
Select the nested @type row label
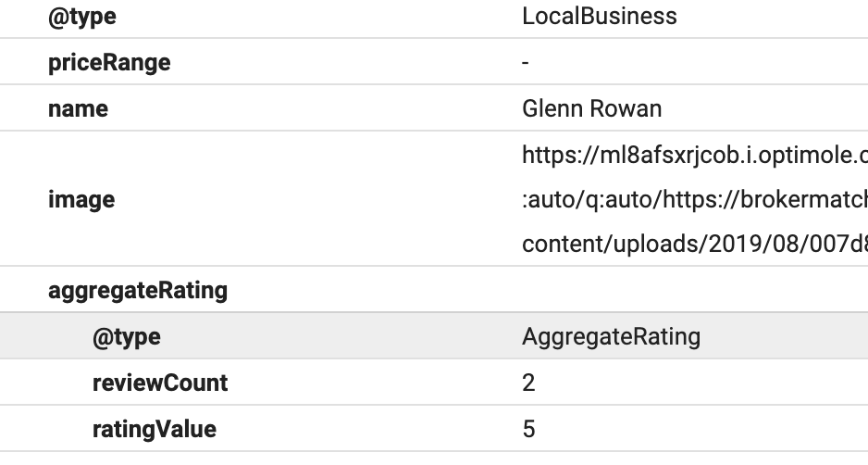pos(126,336)
